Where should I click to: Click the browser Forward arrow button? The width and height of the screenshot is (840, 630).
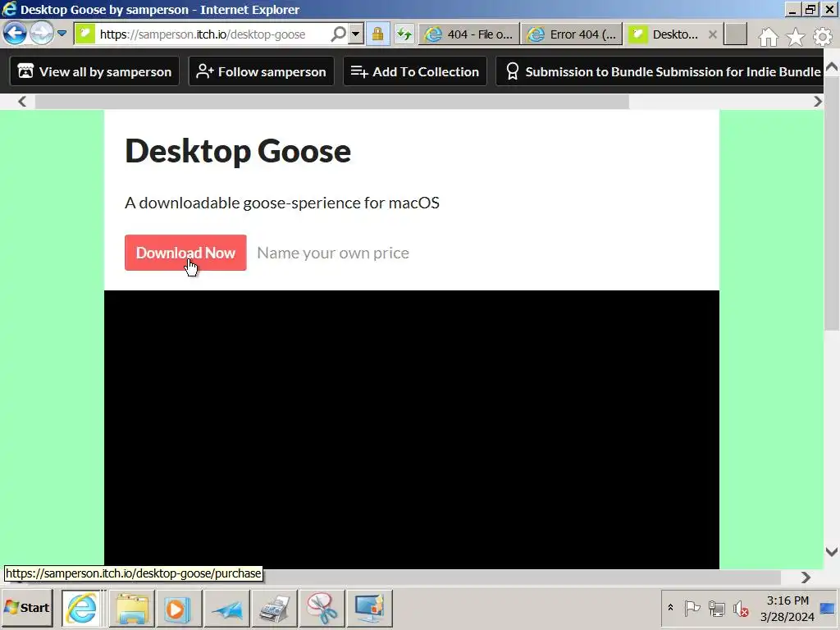pyautogui.click(x=41, y=34)
